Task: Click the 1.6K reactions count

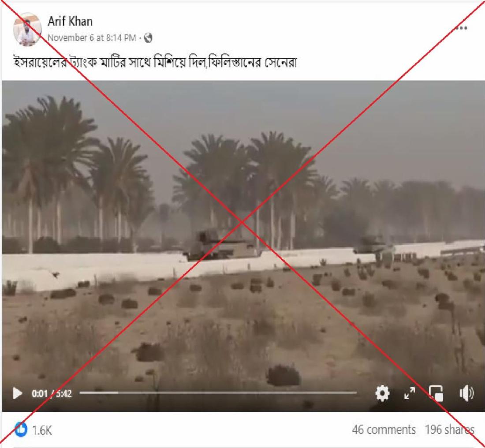Action: (42, 430)
